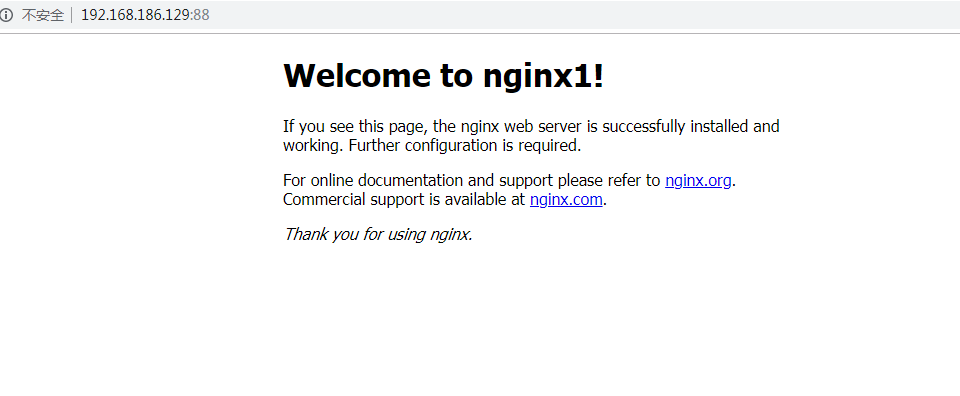
Task: Click the address bar URL 192.168.186.129:88
Action: pyautogui.click(x=145, y=15)
